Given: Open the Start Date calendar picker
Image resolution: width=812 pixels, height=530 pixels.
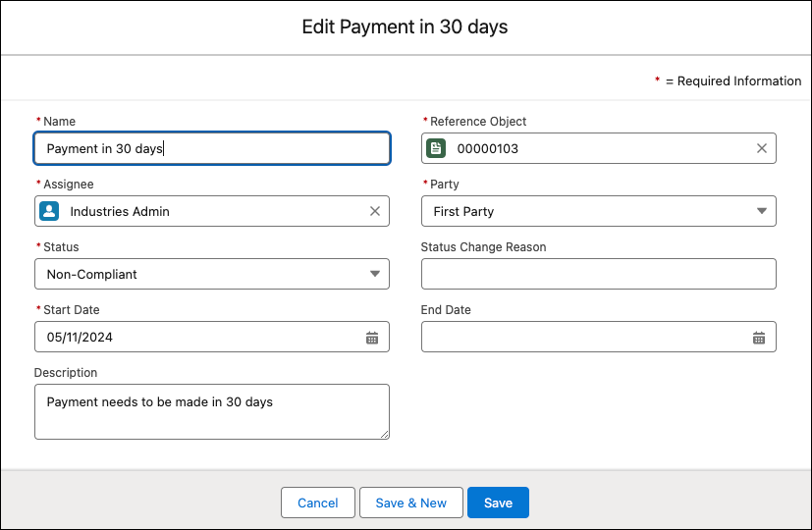Looking at the screenshot, I should click(x=372, y=338).
